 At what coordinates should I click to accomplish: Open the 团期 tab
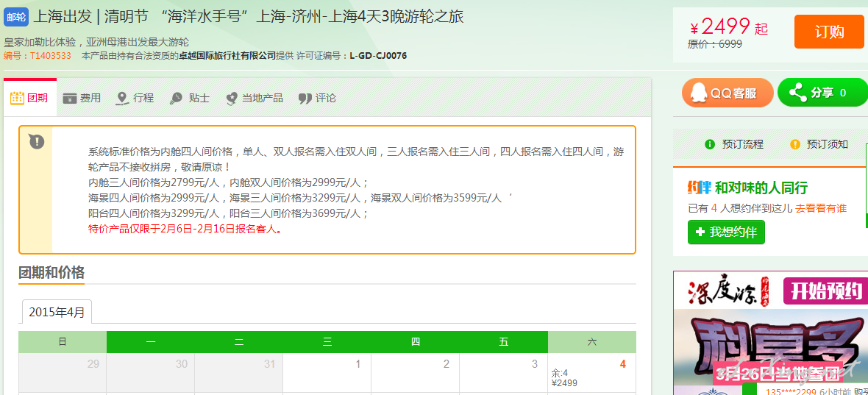(30, 97)
